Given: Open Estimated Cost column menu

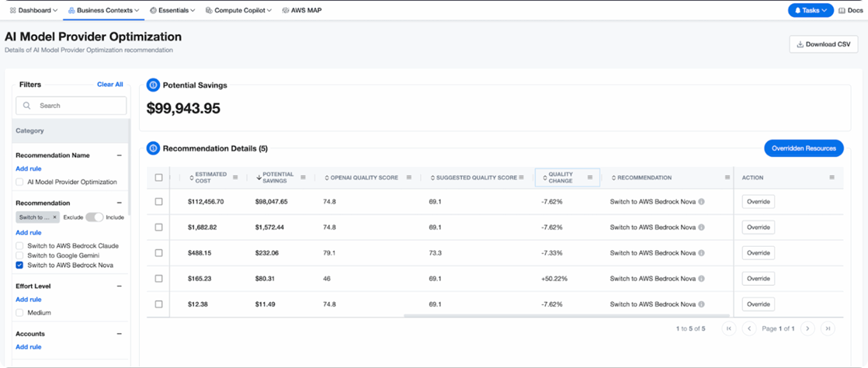Looking at the screenshot, I should [x=235, y=178].
